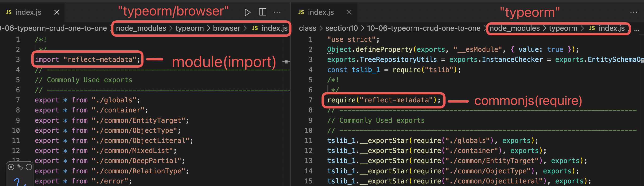Click browser breadcrumb in left editor
The width and height of the screenshot is (644, 186).
click(x=226, y=28)
